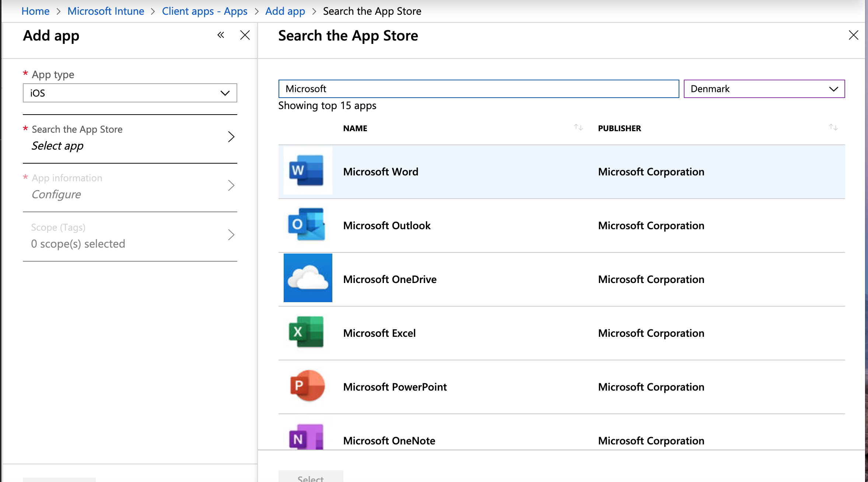This screenshot has width=868, height=482.
Task: Click the Microsoft OneDrive cloud icon
Action: pos(308,278)
